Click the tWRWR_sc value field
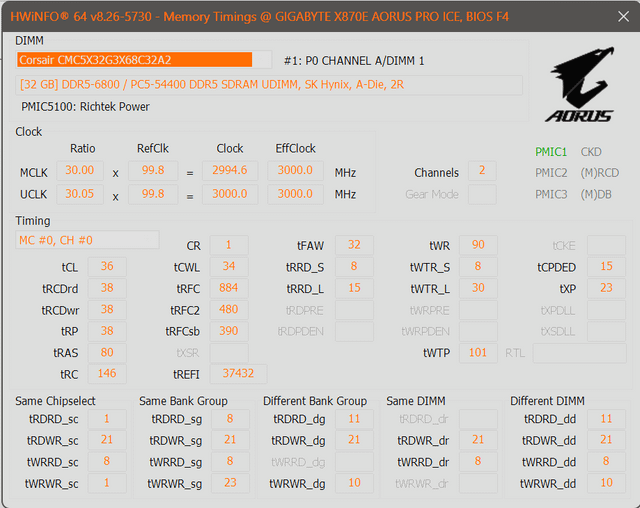Viewport: 640px width, 508px height. [x=107, y=483]
